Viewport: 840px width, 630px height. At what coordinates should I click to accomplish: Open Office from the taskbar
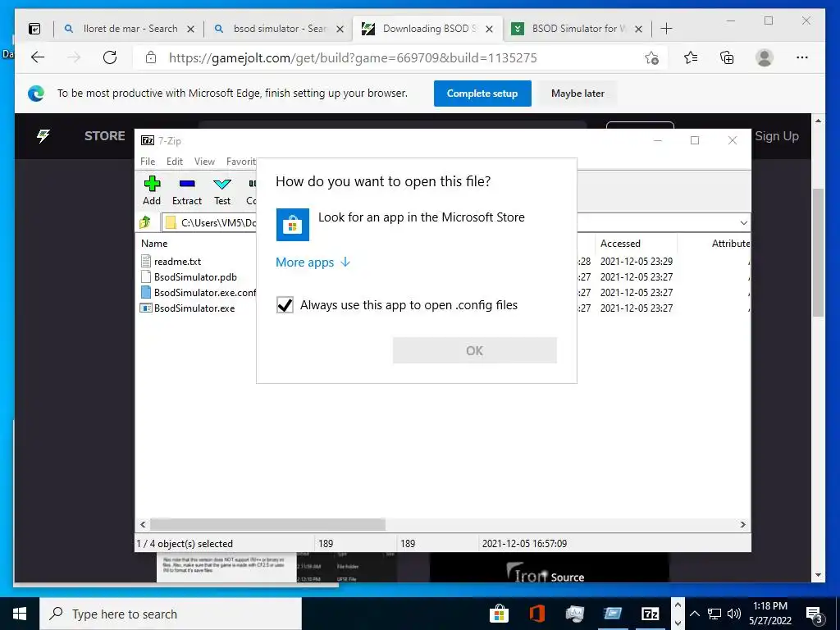click(536, 614)
